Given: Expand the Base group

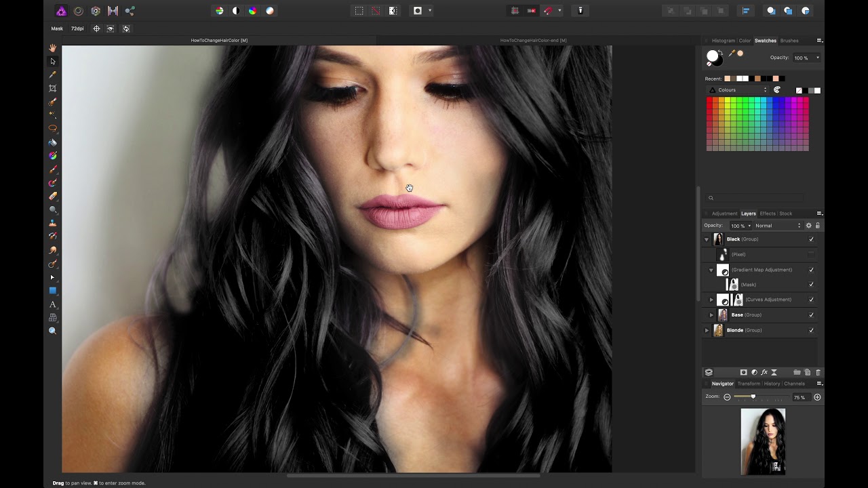Looking at the screenshot, I should tap(711, 315).
